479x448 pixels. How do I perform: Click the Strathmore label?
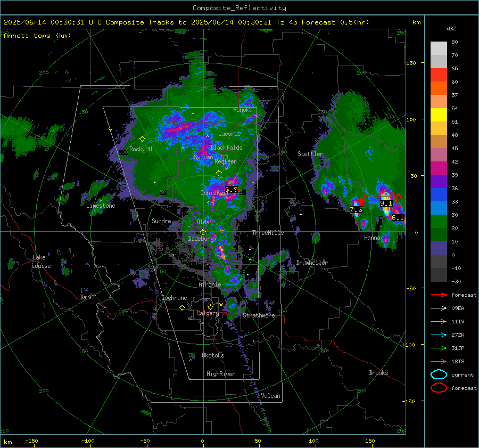259,315
